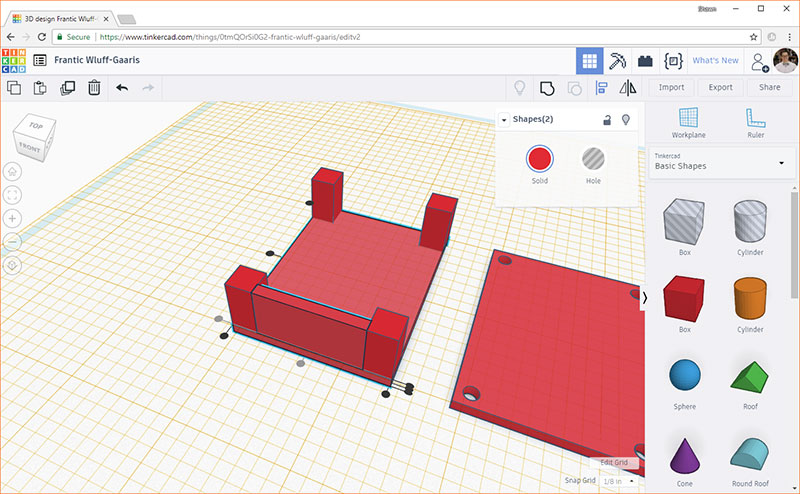Toggle the shape visibility lightbulb
This screenshot has height=494, width=800.
[x=626, y=120]
